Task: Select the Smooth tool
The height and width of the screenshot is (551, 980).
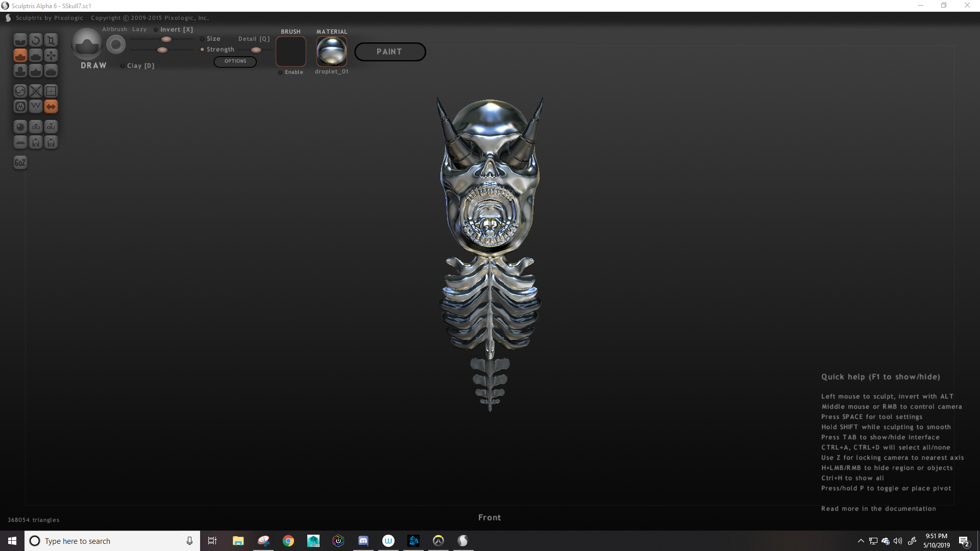Action: [51, 71]
